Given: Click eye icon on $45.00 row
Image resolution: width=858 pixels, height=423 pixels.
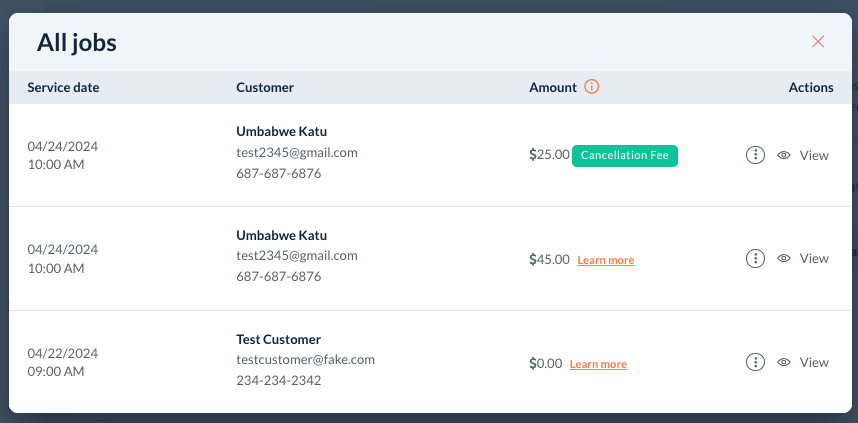Looking at the screenshot, I should click(x=784, y=259).
